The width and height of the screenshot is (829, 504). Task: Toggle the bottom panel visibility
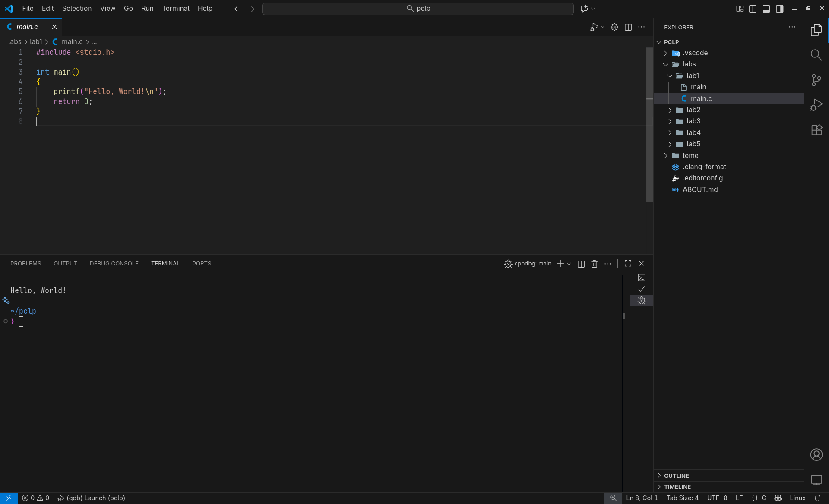coord(766,9)
